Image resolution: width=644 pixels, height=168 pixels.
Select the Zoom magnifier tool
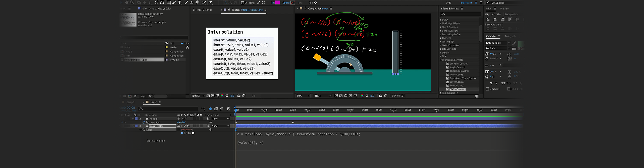coord(132,2)
